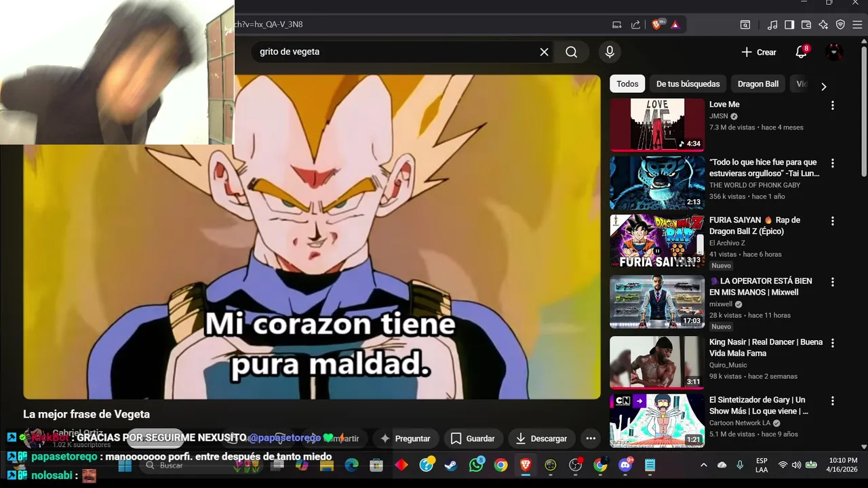Click the Crear button

coord(759,52)
